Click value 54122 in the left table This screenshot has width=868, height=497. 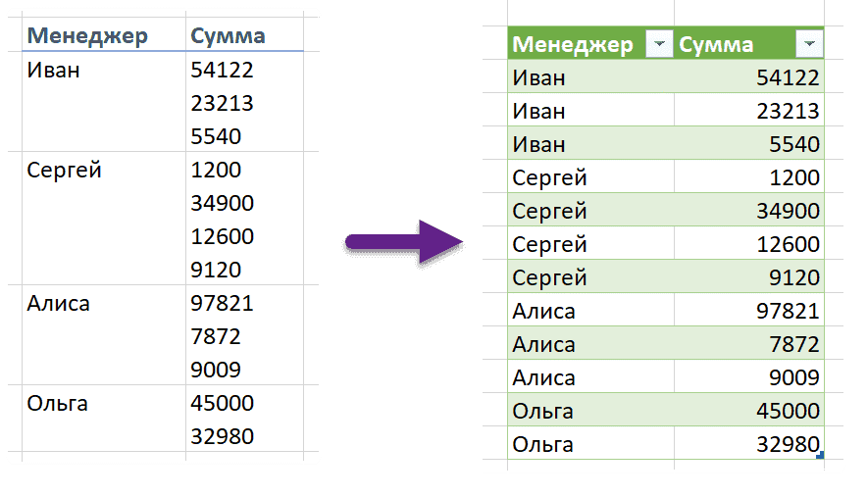(222, 71)
